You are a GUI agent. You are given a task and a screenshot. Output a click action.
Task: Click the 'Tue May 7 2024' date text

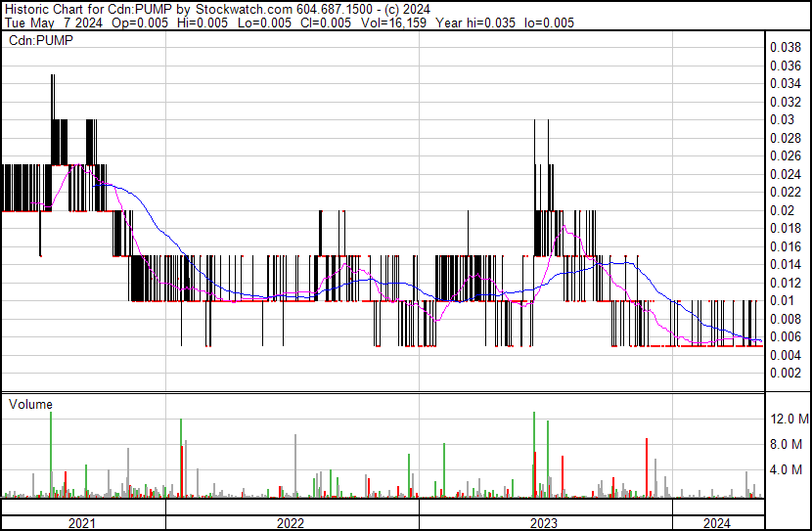[54, 22]
